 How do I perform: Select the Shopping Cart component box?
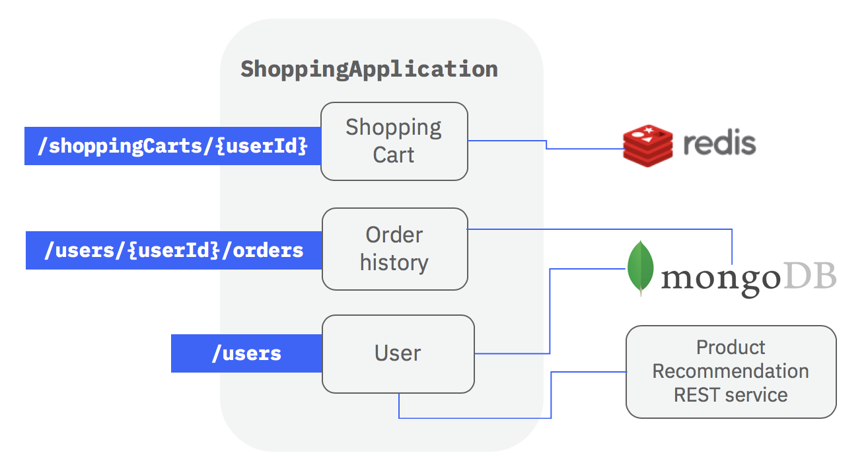pyautogui.click(x=394, y=141)
